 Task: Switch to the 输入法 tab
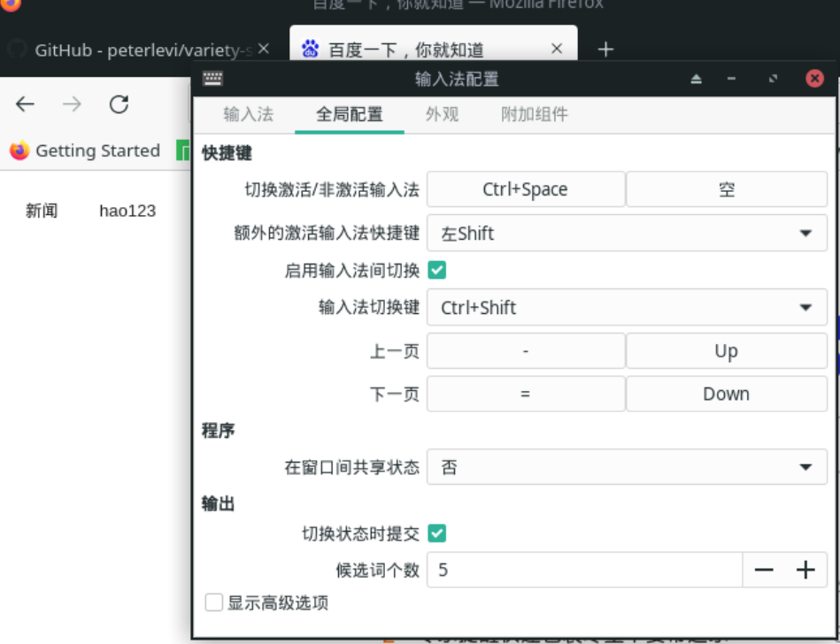click(x=248, y=115)
